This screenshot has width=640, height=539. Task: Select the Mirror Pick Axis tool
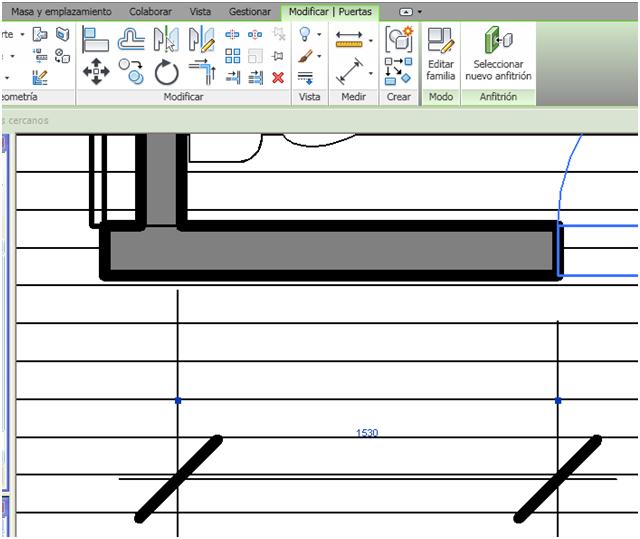point(166,39)
